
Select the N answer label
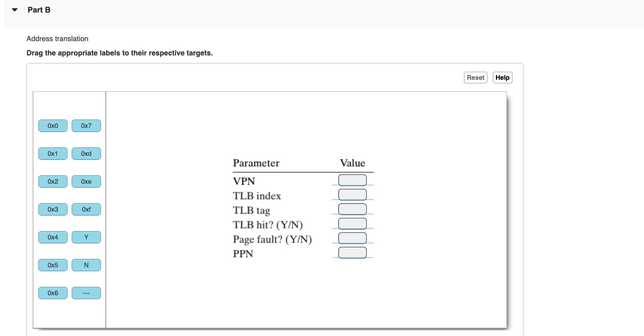(86, 265)
